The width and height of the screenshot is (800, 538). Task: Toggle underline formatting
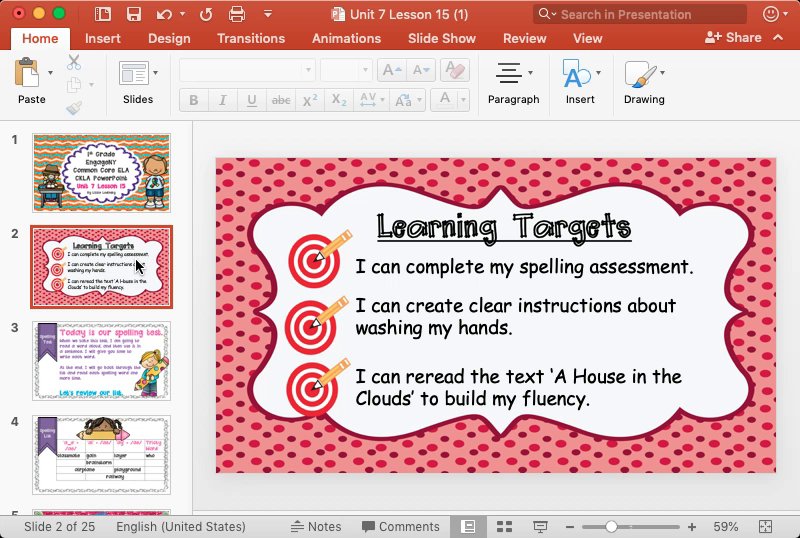252,100
